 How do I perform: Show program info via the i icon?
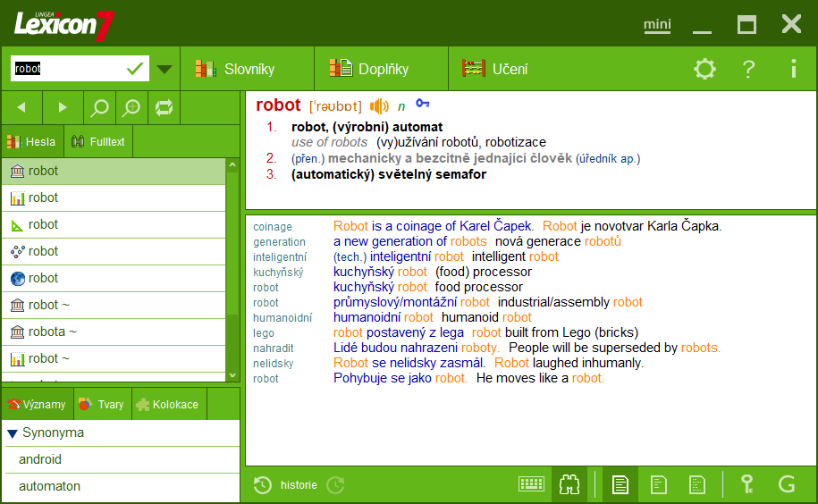pyautogui.click(x=793, y=69)
